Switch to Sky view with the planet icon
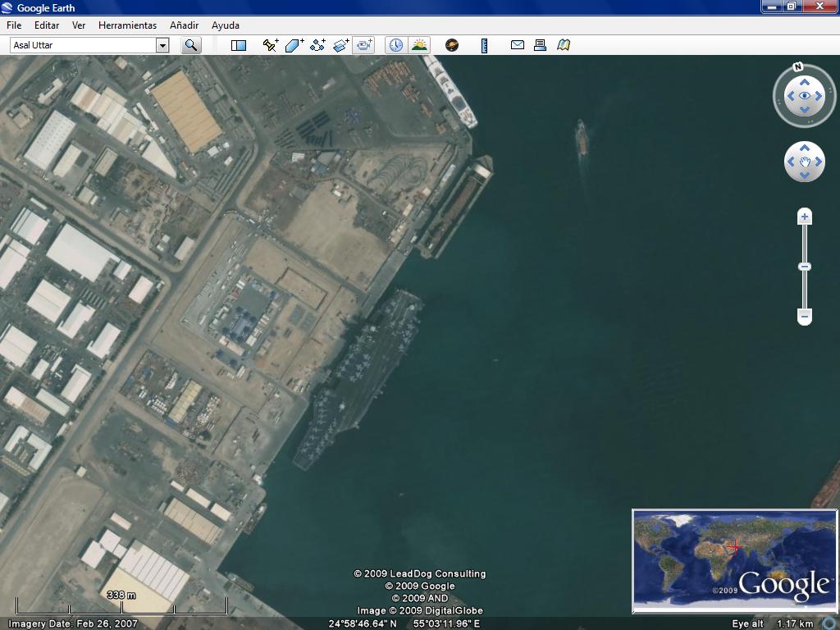 452,45
